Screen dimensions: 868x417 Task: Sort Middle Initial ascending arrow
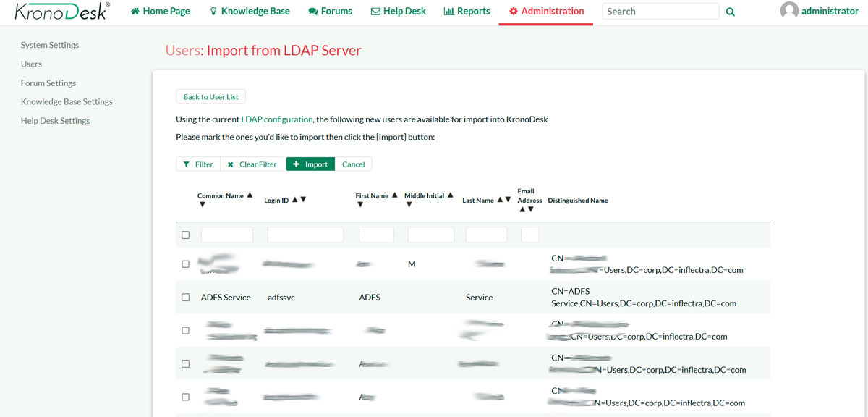point(451,195)
